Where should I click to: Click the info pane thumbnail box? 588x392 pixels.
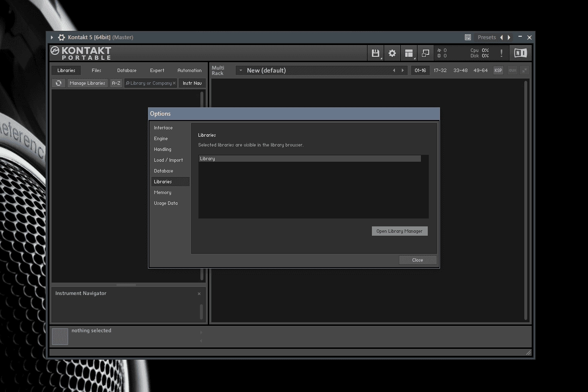coord(60,337)
